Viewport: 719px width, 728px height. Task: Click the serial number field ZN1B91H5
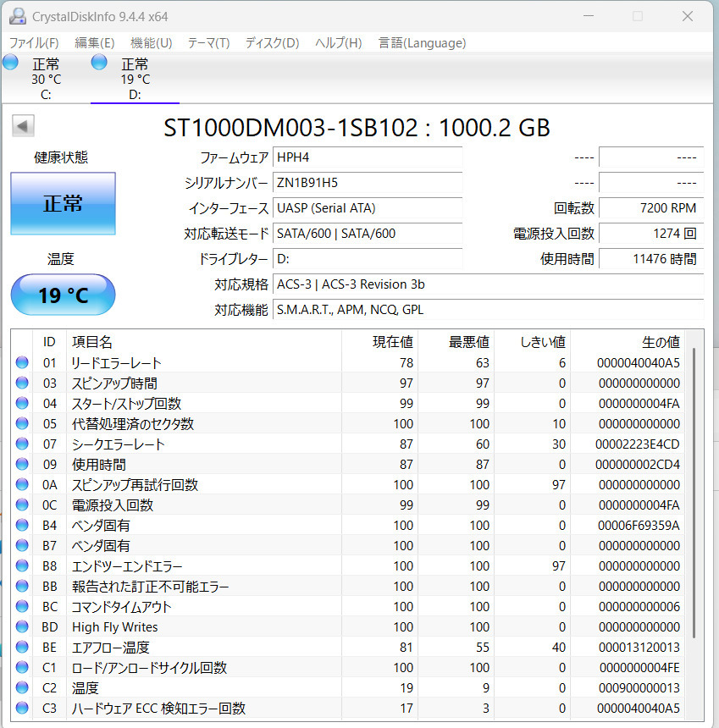tap(368, 183)
